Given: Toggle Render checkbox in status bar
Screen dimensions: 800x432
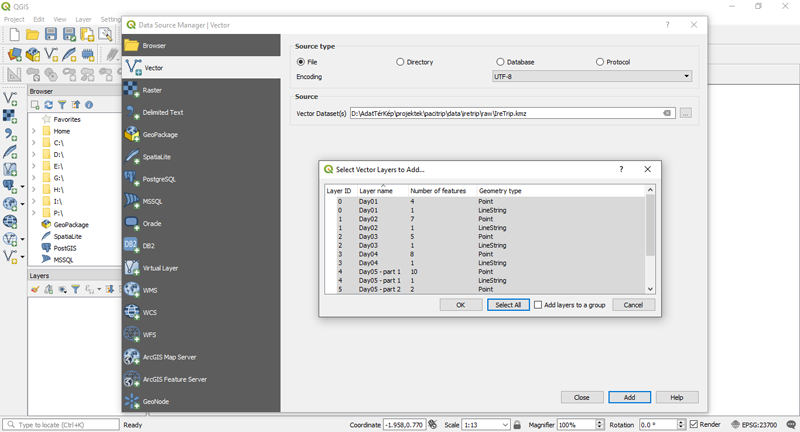Looking at the screenshot, I should coord(694,424).
